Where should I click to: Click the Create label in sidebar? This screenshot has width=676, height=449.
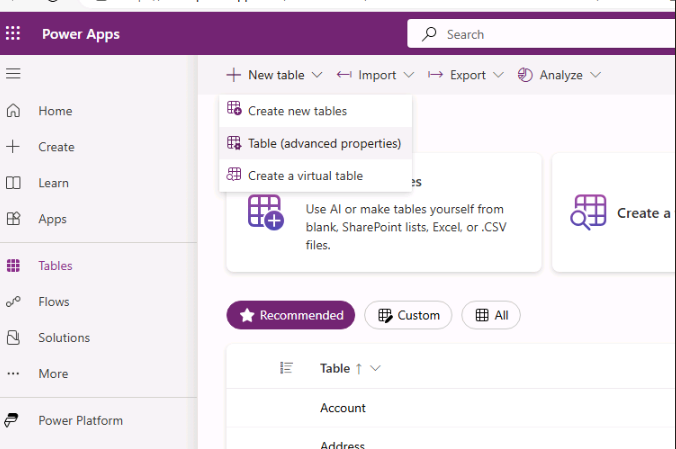56,147
